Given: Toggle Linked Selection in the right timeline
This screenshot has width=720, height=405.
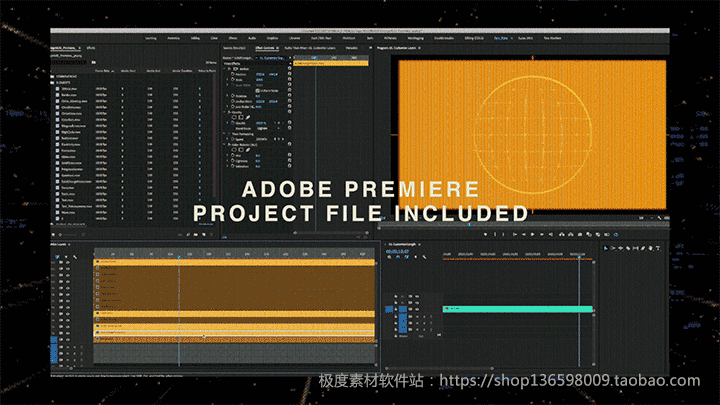Looking at the screenshot, I should pyautogui.click(x=406, y=257).
